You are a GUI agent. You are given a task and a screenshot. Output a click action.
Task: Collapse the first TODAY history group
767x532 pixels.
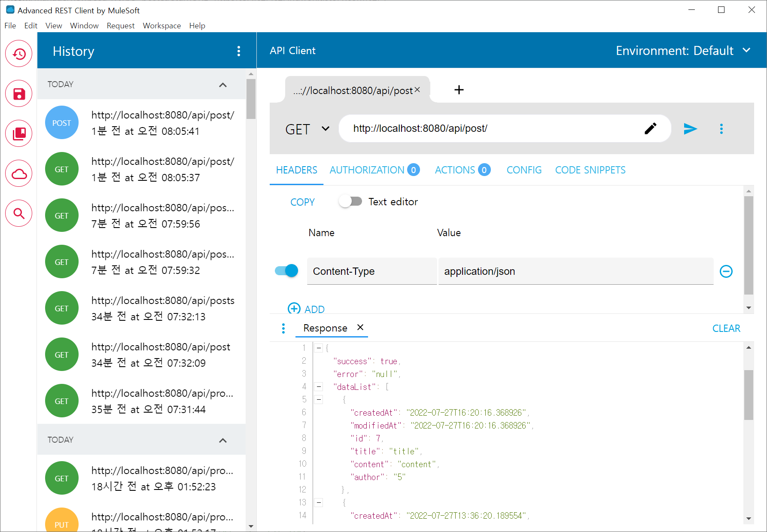(223, 85)
